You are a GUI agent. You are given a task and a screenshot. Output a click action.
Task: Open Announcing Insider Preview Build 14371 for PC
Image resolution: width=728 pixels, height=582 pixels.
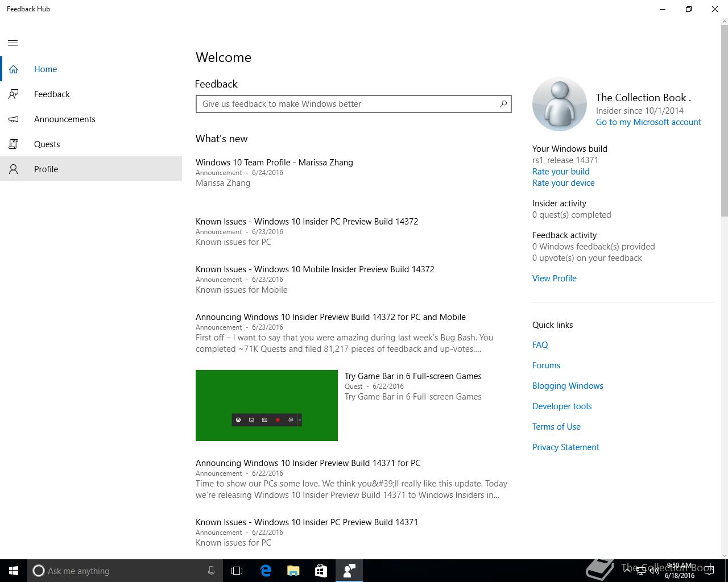(308, 463)
